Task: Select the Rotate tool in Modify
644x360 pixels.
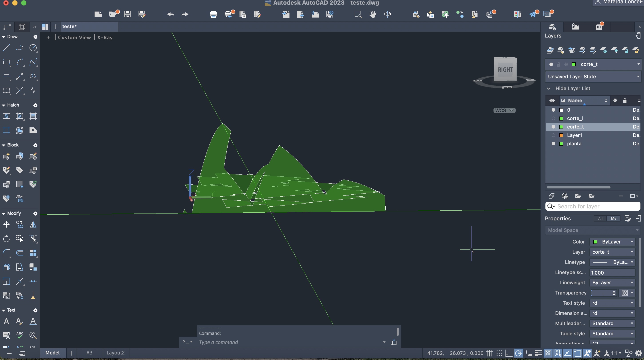Action: (6, 239)
